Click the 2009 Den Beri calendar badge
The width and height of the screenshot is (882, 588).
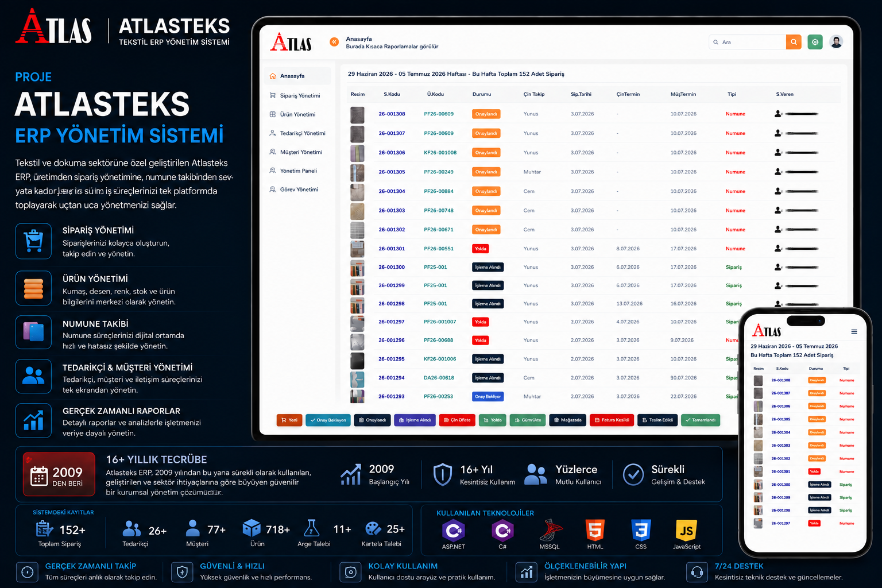point(59,474)
